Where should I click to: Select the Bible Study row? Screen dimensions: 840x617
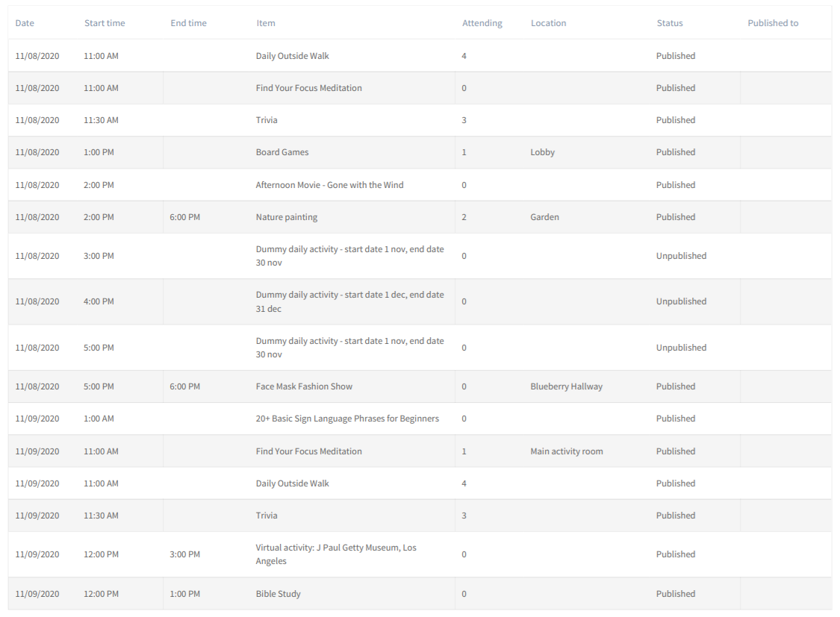278,594
